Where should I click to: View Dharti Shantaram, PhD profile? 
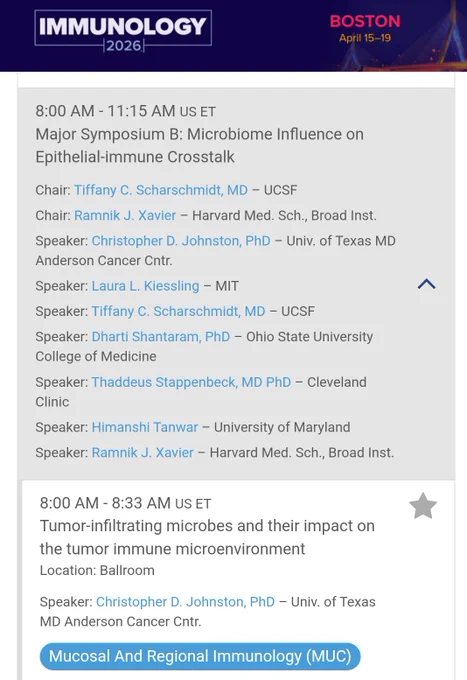[x=161, y=337]
